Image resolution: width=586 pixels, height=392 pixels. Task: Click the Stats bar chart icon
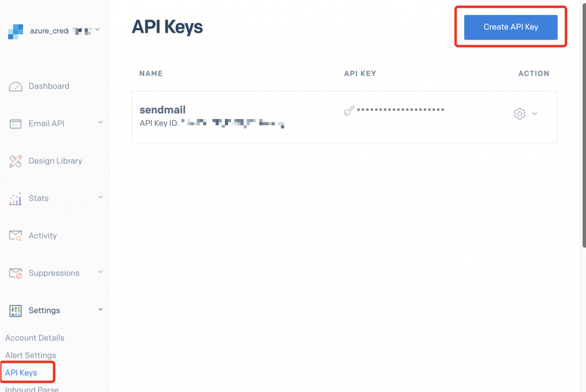tap(15, 199)
